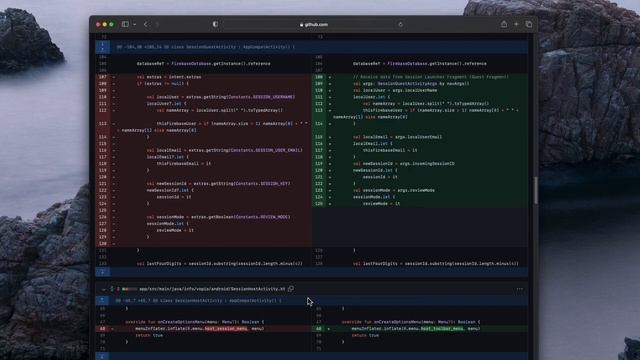Go forward with the Safari forward arrow

tap(157, 24)
